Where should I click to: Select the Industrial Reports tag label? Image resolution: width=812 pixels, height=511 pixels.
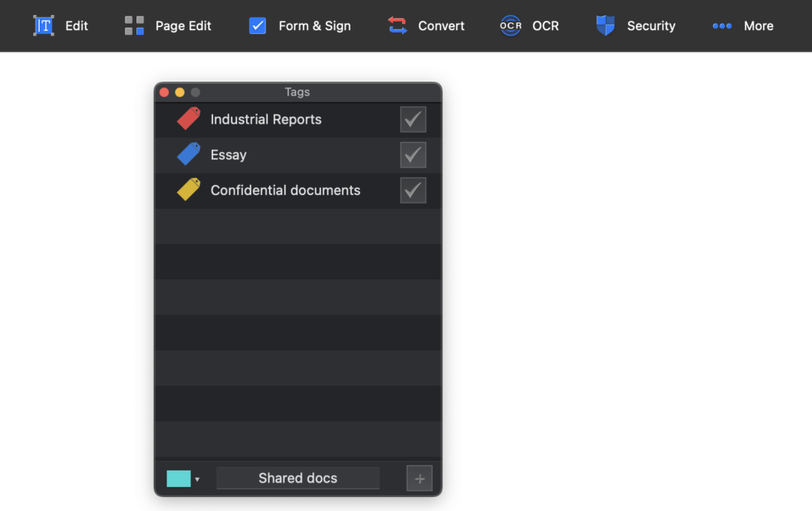point(266,119)
